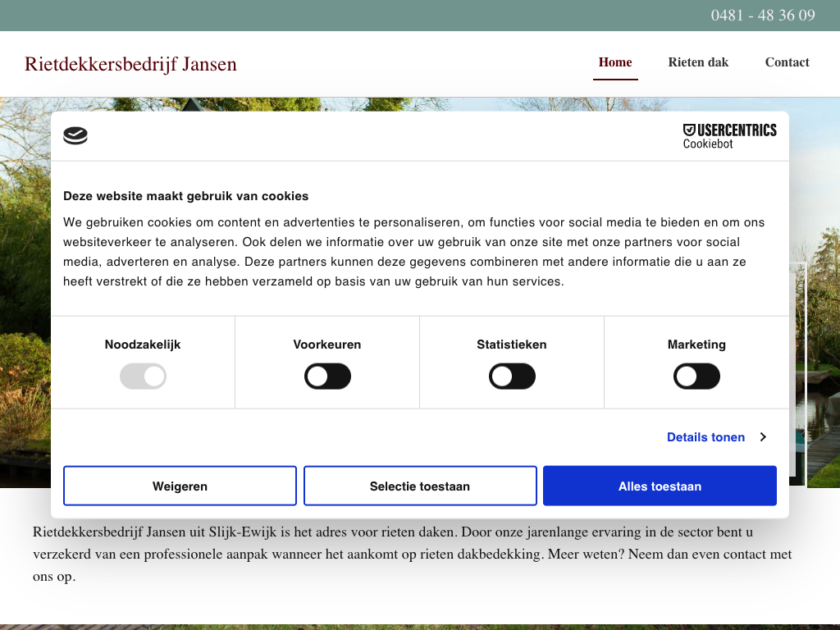Accept all cookies with Alles toestaan
The height and width of the screenshot is (630, 840).
[660, 486]
